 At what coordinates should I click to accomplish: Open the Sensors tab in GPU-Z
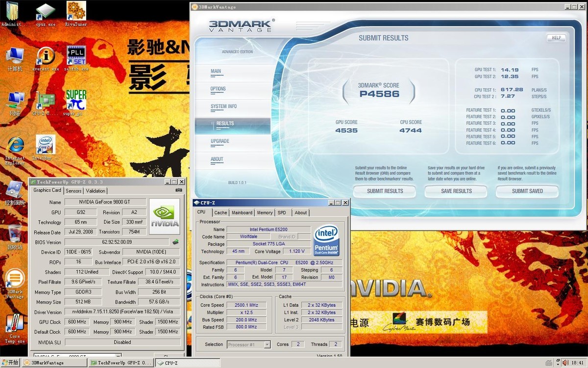coord(73,191)
